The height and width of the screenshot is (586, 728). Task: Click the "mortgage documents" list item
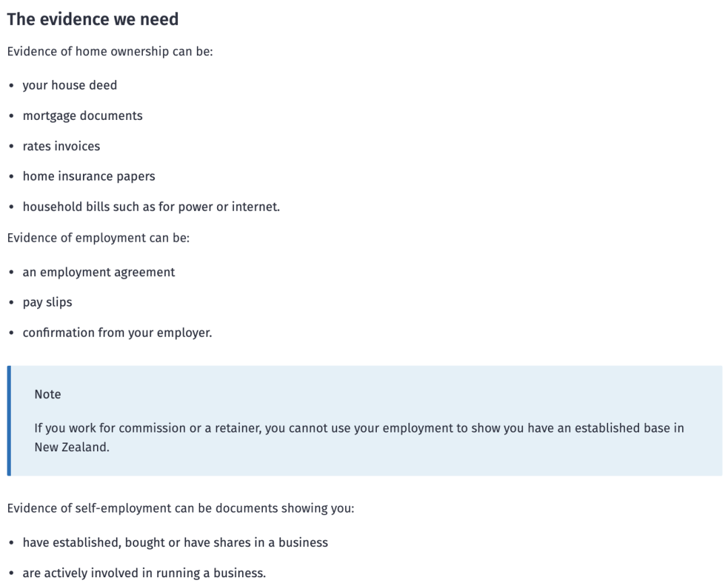pos(82,116)
